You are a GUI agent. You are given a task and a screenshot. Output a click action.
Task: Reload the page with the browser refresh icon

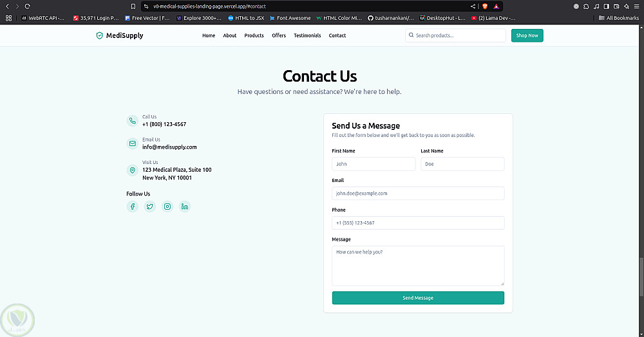28,6
